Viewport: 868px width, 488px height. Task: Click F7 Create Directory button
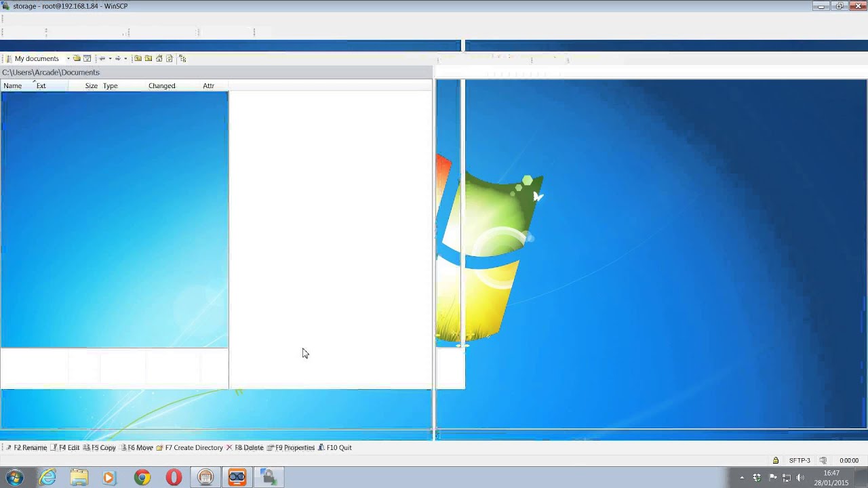click(189, 447)
